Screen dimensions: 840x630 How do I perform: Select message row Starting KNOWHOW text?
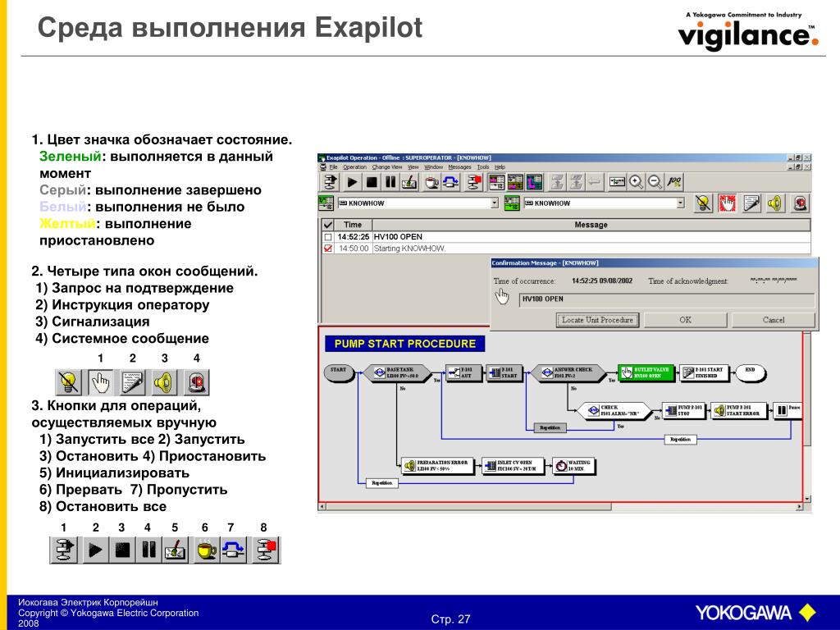(410, 249)
